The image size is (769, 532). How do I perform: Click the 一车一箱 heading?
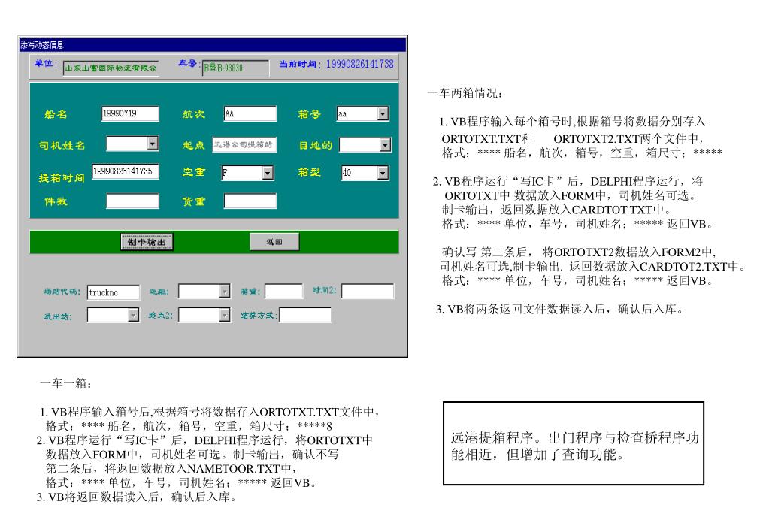click(x=65, y=383)
